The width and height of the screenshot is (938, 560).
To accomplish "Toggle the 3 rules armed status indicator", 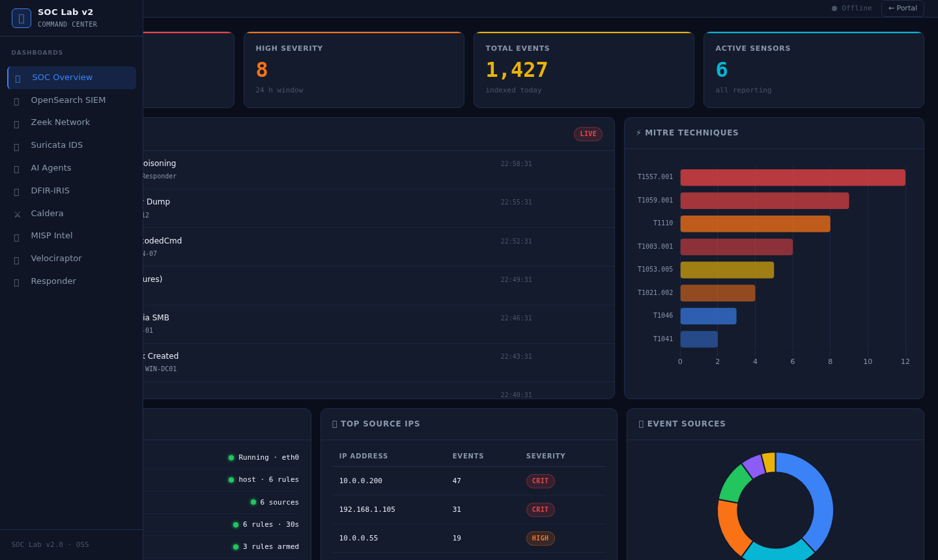I will click(235, 546).
